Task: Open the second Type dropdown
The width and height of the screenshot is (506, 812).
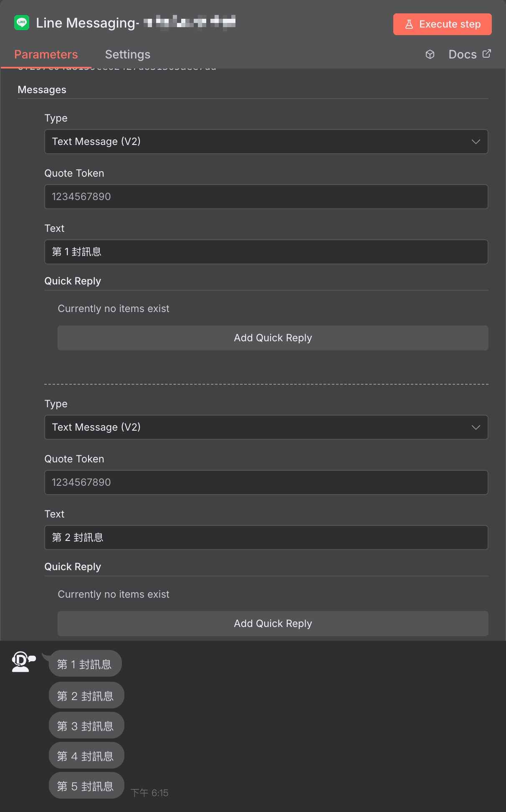Action: (266, 427)
